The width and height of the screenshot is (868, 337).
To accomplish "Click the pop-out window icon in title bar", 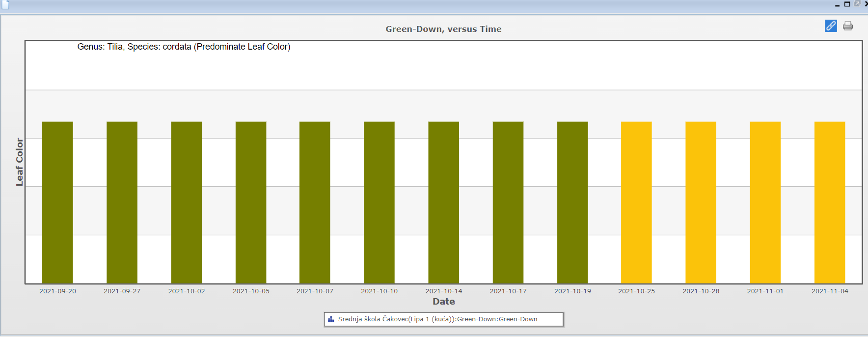I will click(x=857, y=4).
